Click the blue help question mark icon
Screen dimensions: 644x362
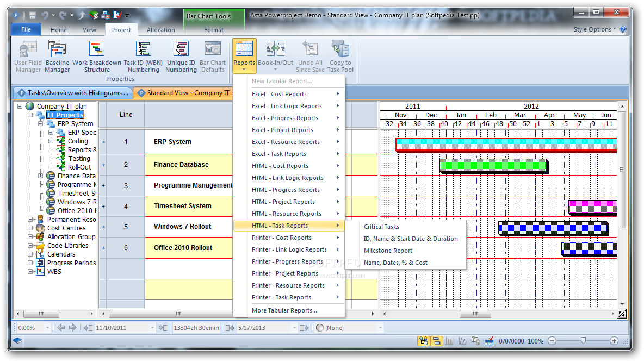[623, 29]
